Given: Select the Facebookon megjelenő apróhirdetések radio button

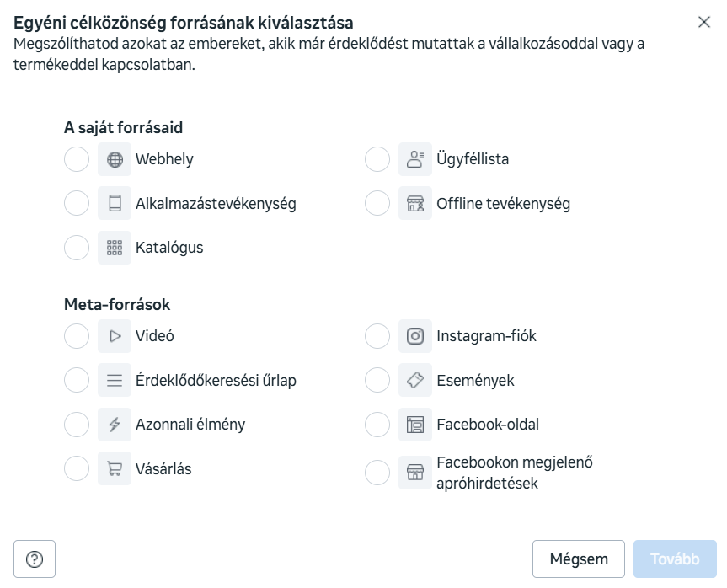Looking at the screenshot, I should [x=377, y=473].
